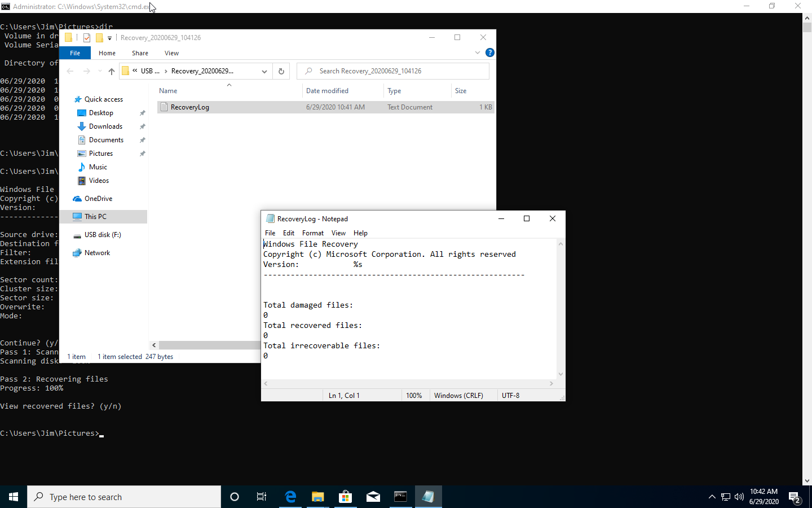The width and height of the screenshot is (812, 508).
Task: Open Documents folder in navigation pane
Action: [106, 140]
